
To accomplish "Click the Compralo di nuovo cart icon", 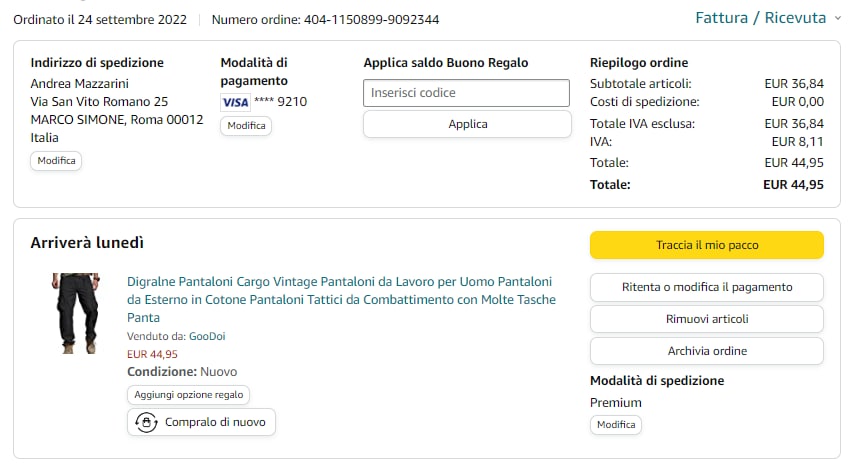I will pyautogui.click(x=146, y=422).
